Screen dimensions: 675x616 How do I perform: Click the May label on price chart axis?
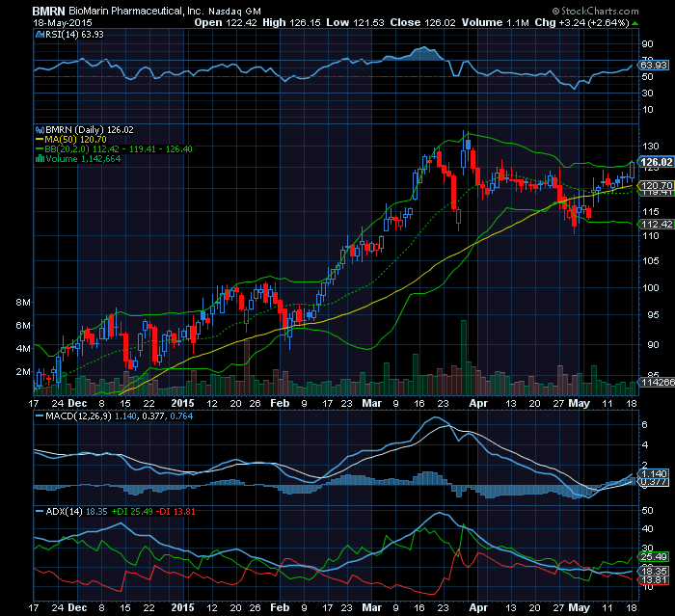coord(579,403)
